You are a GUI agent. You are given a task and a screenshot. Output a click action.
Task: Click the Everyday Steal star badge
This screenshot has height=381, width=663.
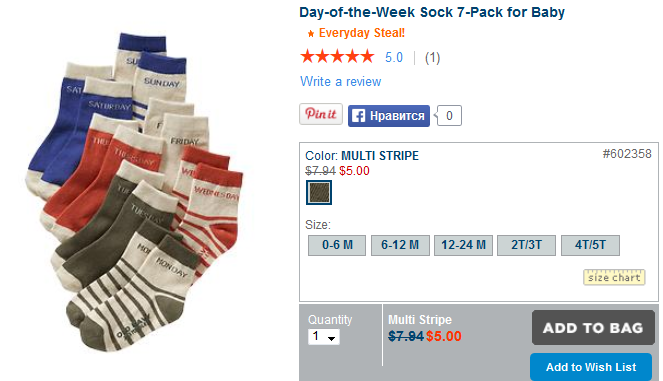coord(311,33)
